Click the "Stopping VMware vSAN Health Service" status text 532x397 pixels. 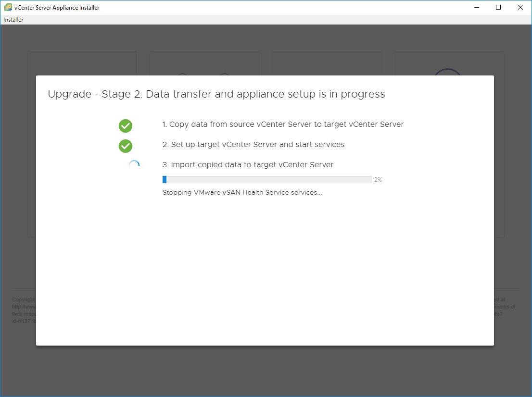[242, 193]
